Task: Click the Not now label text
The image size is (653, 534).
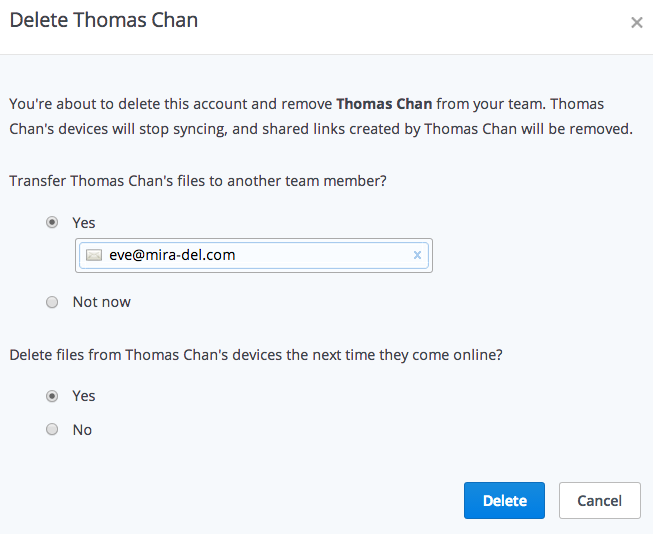Action: (x=102, y=302)
